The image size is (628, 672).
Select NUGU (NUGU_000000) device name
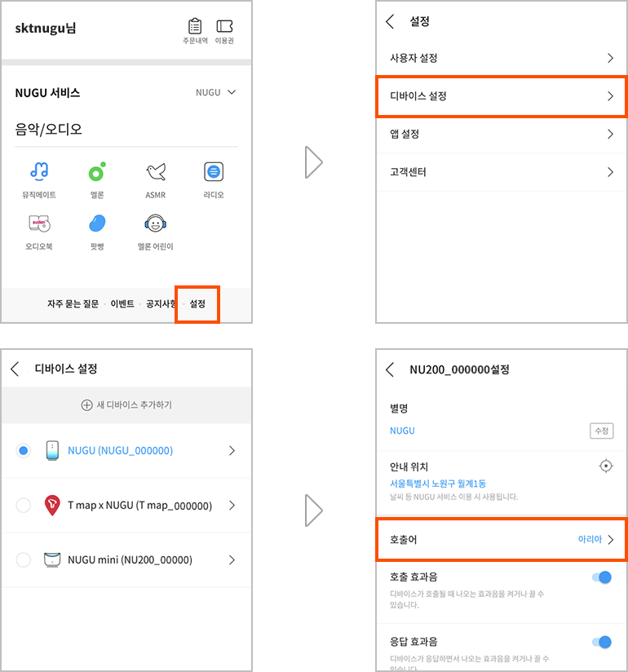[x=121, y=450]
